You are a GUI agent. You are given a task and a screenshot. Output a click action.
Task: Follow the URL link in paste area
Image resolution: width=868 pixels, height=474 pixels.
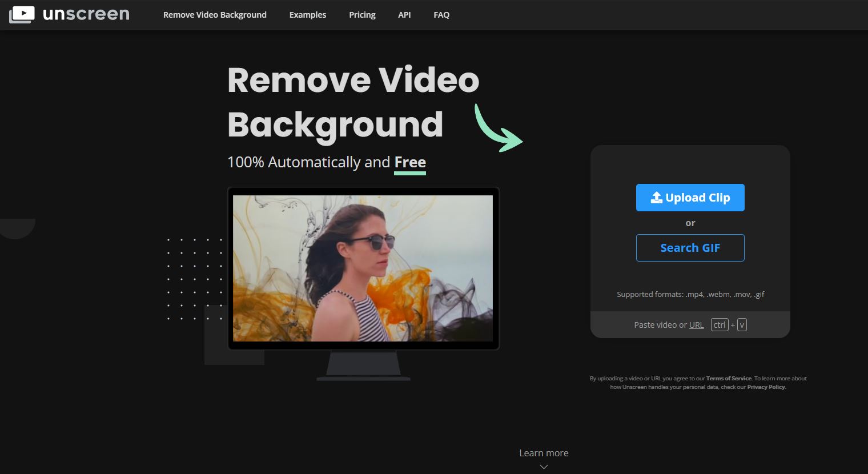click(x=696, y=325)
